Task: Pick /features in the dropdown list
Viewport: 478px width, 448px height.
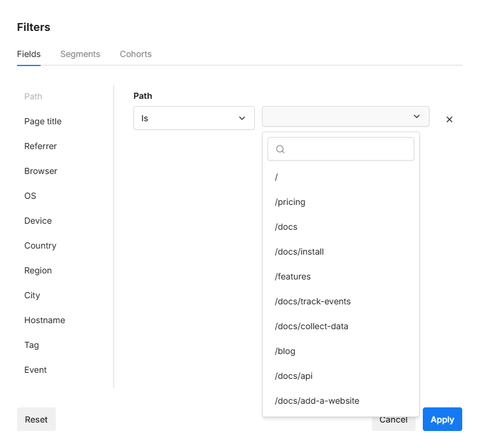Action: pyautogui.click(x=292, y=276)
